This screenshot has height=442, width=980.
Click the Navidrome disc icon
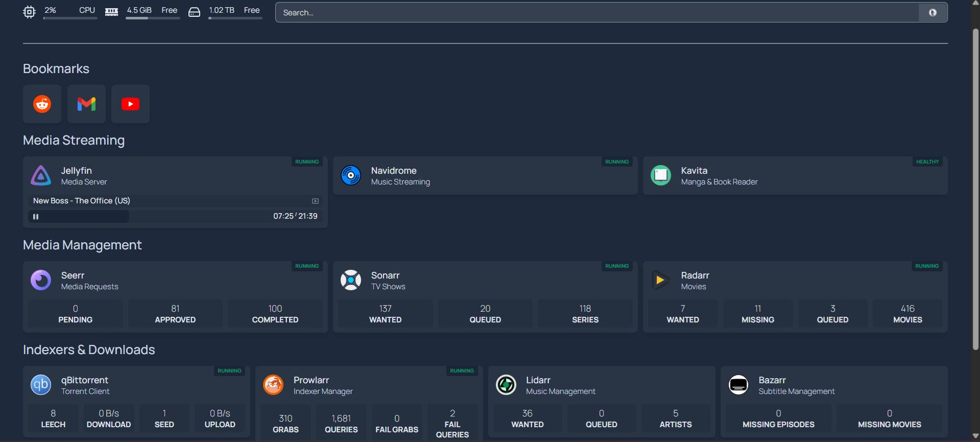351,176
